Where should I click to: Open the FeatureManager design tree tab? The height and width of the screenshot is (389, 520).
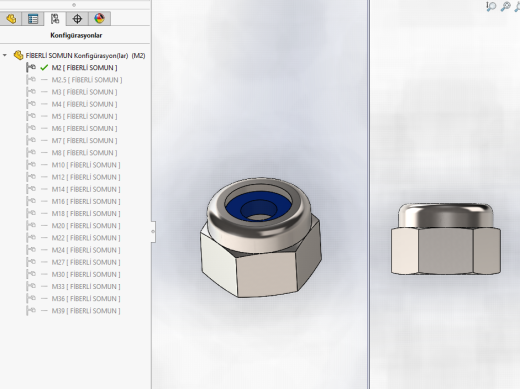(x=11, y=19)
